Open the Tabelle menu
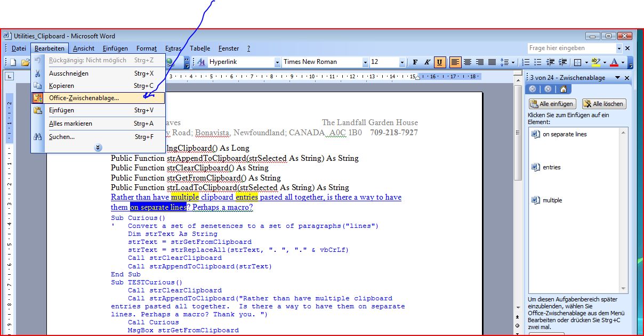 coord(200,48)
